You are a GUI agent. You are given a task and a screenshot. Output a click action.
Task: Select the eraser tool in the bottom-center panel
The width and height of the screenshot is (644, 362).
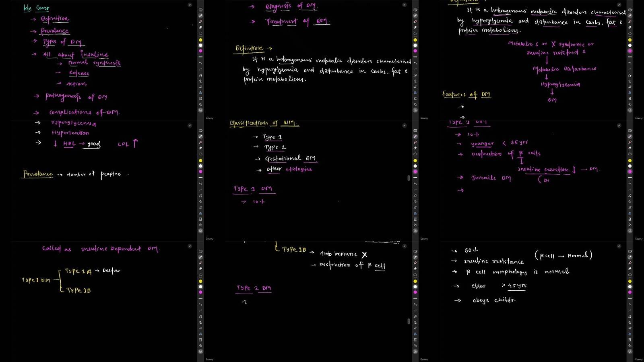(x=415, y=269)
